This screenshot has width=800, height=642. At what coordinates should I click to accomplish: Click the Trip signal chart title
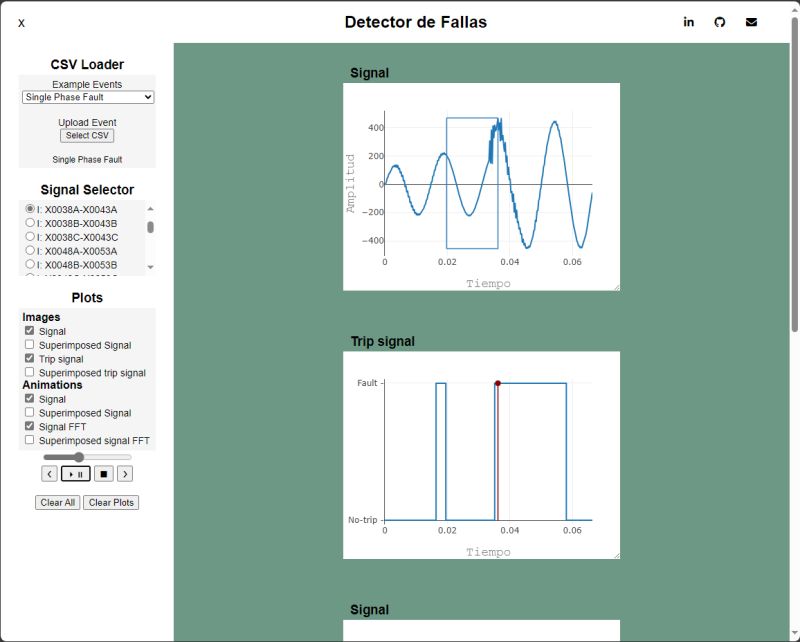383,341
